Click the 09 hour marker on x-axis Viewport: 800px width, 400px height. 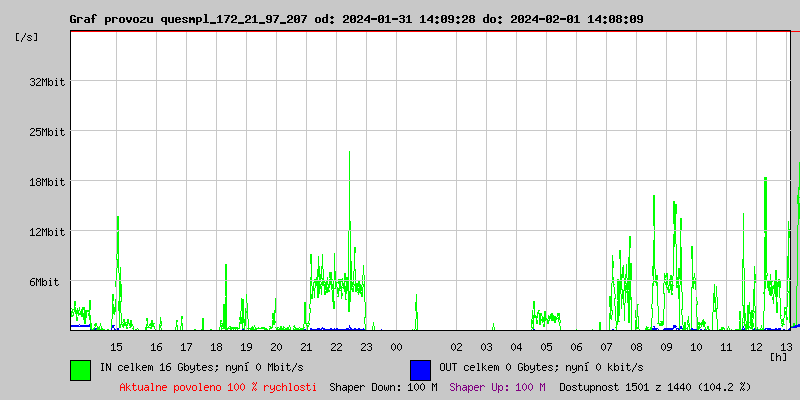tap(667, 347)
